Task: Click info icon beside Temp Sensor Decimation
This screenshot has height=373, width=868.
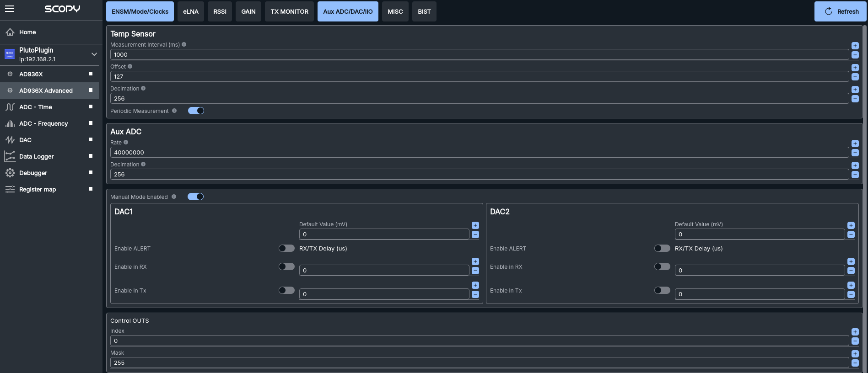Action: point(143,88)
